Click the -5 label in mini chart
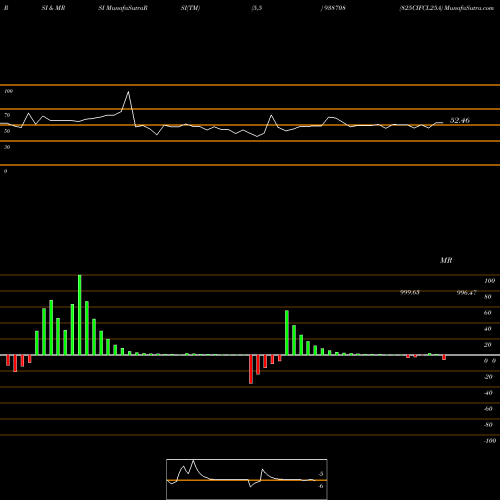Screen dimensions: 500x500 point(320,474)
